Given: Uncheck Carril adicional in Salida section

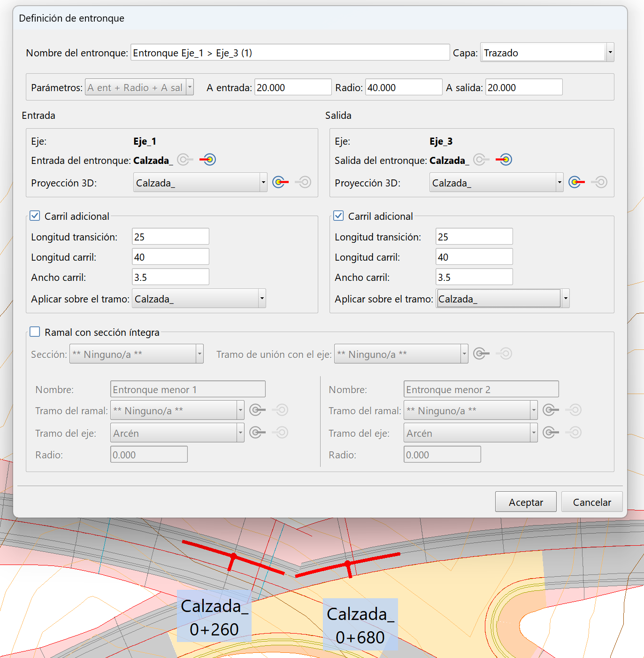Looking at the screenshot, I should click(338, 216).
